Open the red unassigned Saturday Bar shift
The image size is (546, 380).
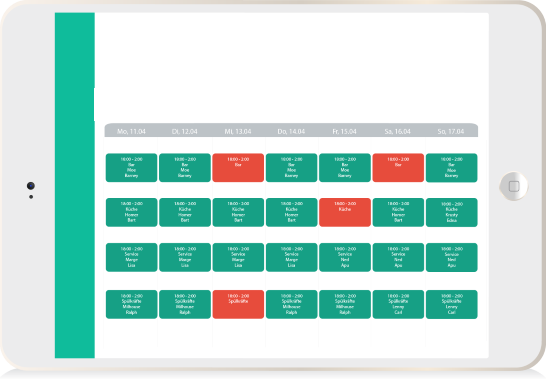398,168
